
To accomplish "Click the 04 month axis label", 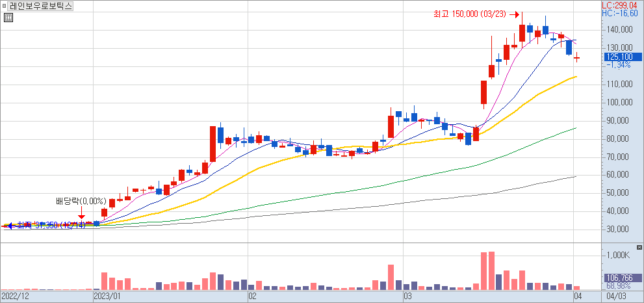I will (x=577, y=296).
